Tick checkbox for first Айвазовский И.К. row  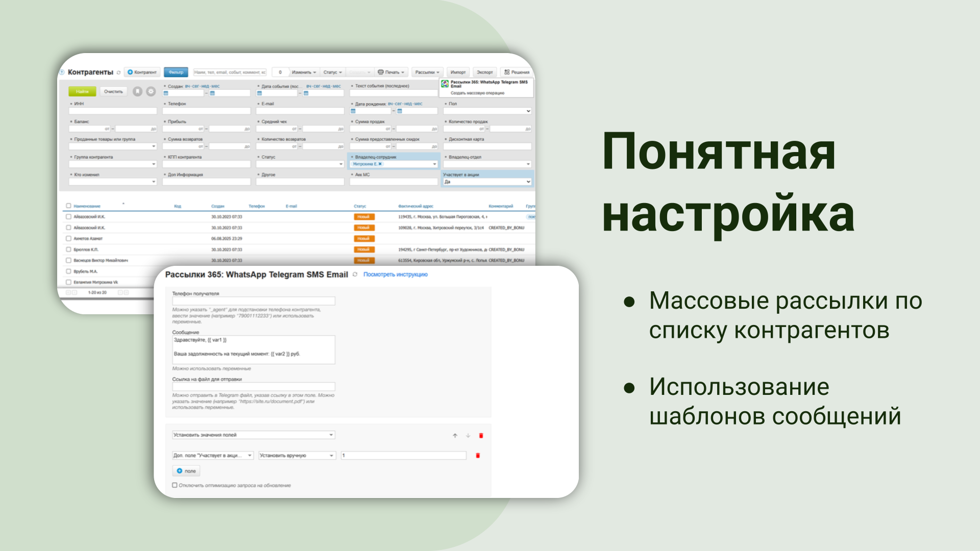pyautogui.click(x=68, y=217)
